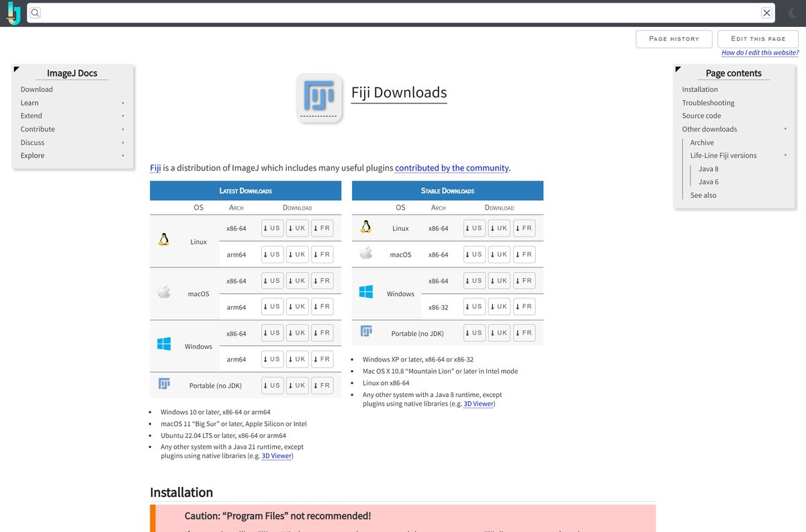Viewport: 806px width, 532px height.
Task: Click the search input field
Action: [400, 13]
